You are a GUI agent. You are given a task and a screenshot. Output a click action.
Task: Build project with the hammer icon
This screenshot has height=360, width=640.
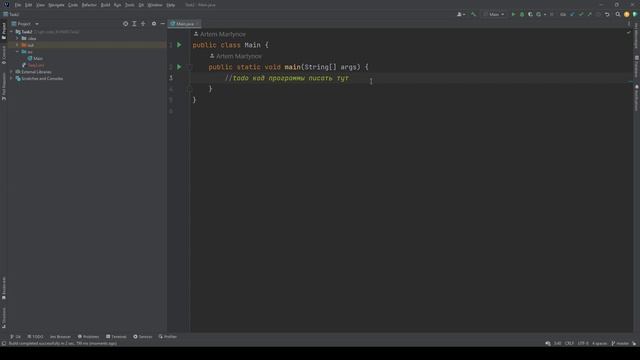pyautogui.click(x=473, y=14)
